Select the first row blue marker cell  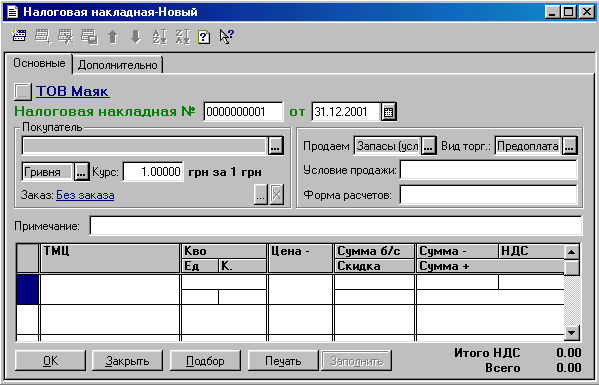coord(28,290)
